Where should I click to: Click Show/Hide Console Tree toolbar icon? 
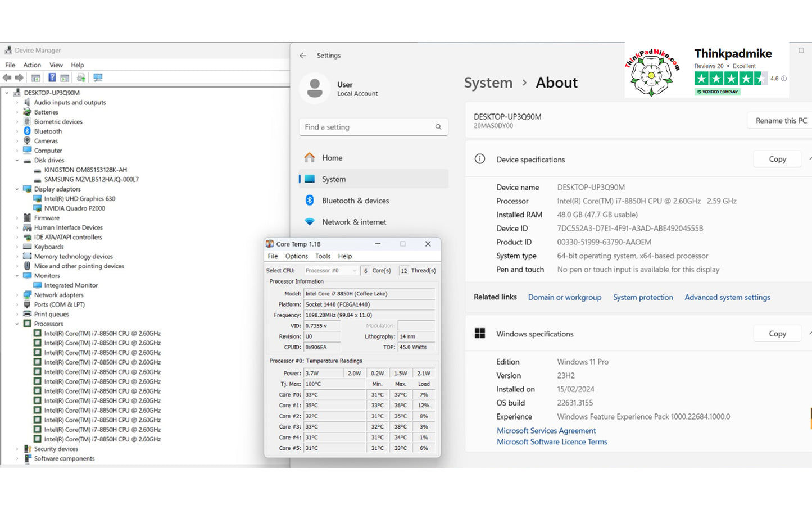click(x=35, y=78)
